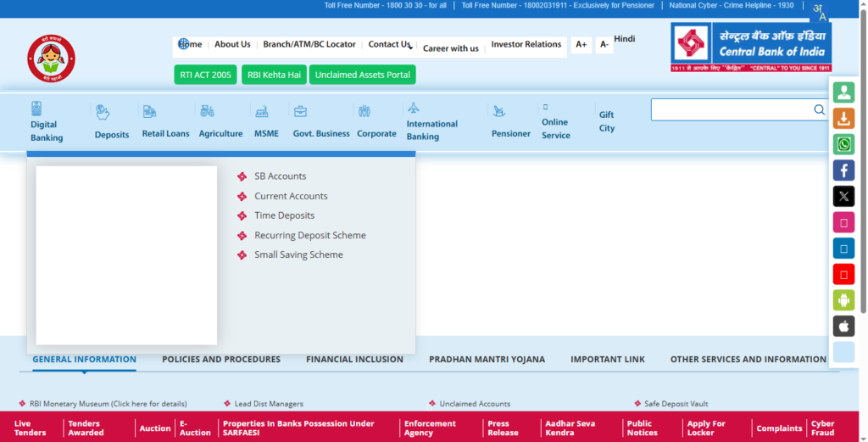This screenshot has height=442, width=868.
Task: Select Time Deposits menu entry
Action: pos(284,215)
